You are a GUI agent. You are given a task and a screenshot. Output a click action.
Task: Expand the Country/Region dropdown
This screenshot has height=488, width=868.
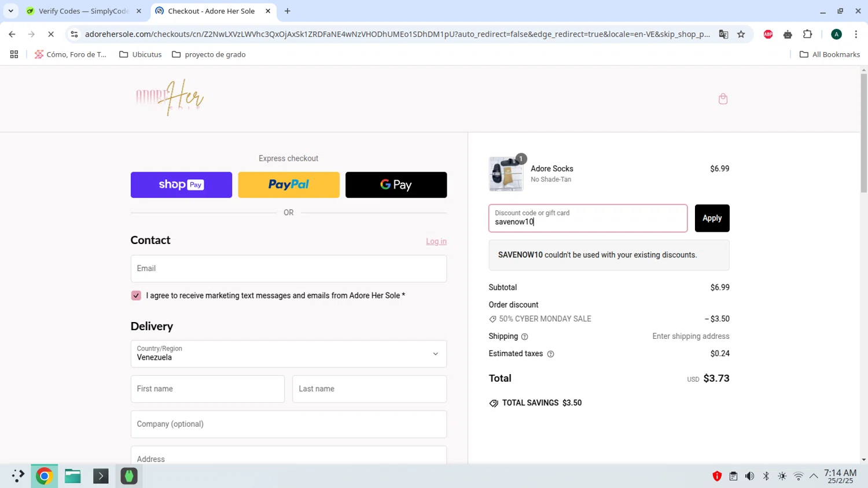289,354
